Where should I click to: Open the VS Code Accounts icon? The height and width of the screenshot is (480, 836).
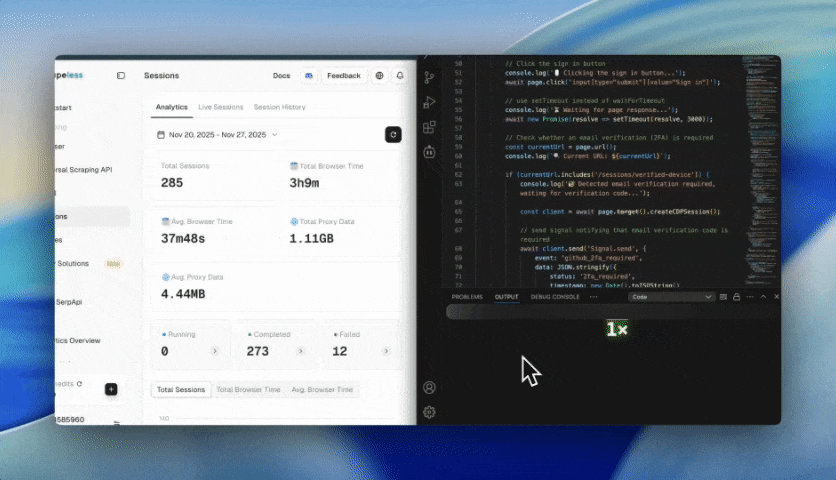click(x=429, y=388)
